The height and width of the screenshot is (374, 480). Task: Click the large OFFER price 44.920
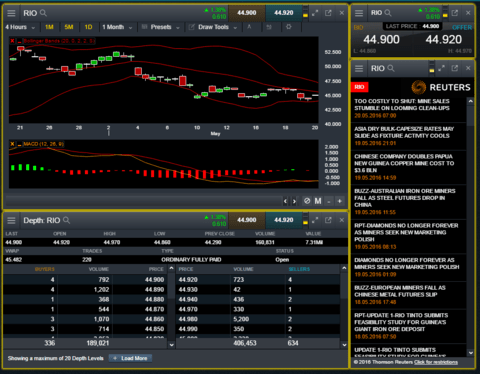pos(444,40)
